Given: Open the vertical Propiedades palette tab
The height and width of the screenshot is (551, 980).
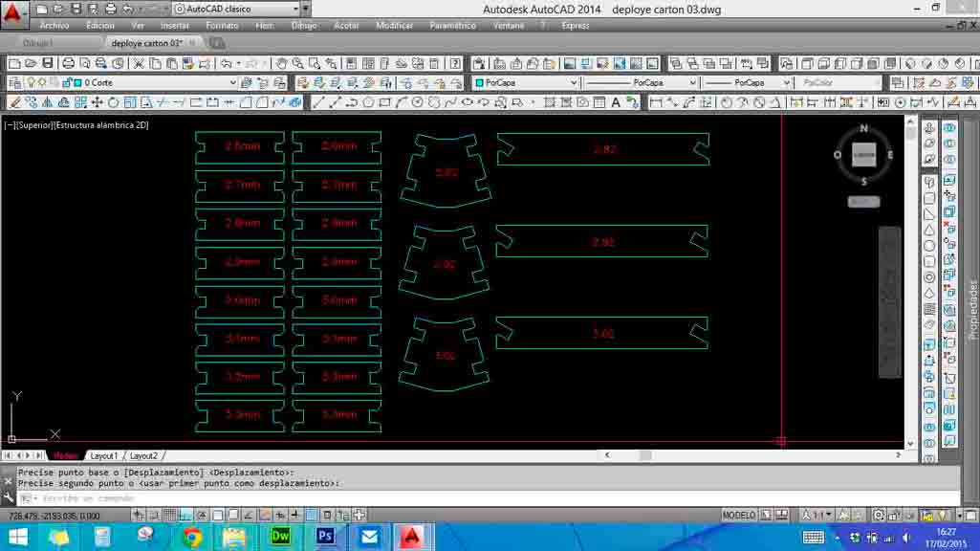Looking at the screenshot, I should click(x=972, y=310).
